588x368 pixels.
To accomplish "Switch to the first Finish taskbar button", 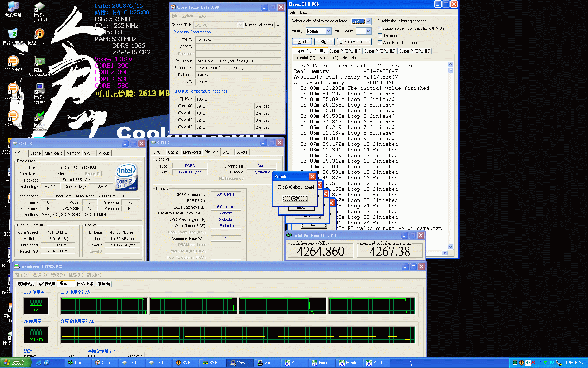I will point(294,363).
